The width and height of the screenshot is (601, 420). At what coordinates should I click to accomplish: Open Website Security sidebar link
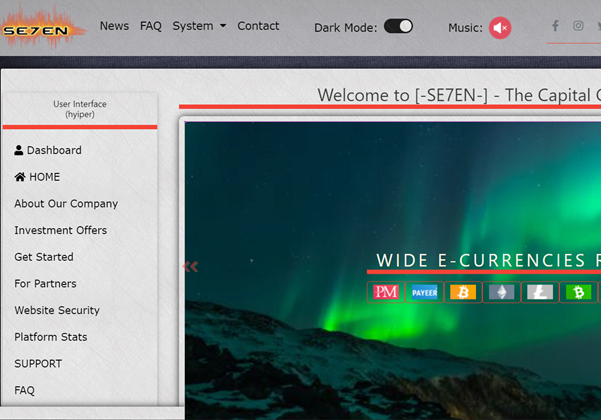coord(57,310)
